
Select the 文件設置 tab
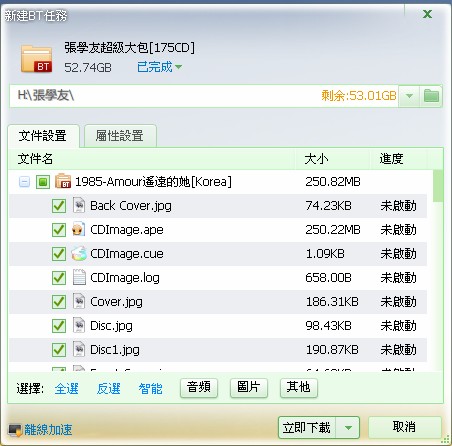43,136
